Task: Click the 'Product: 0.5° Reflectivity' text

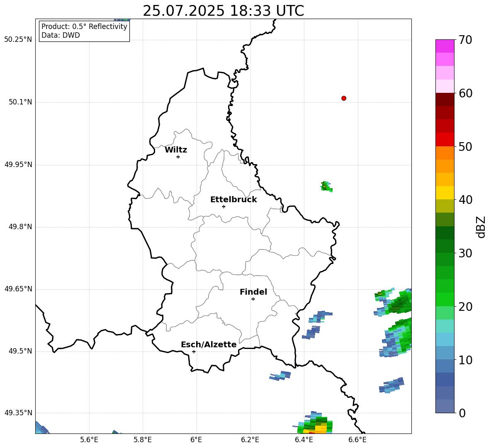Action: (84, 27)
